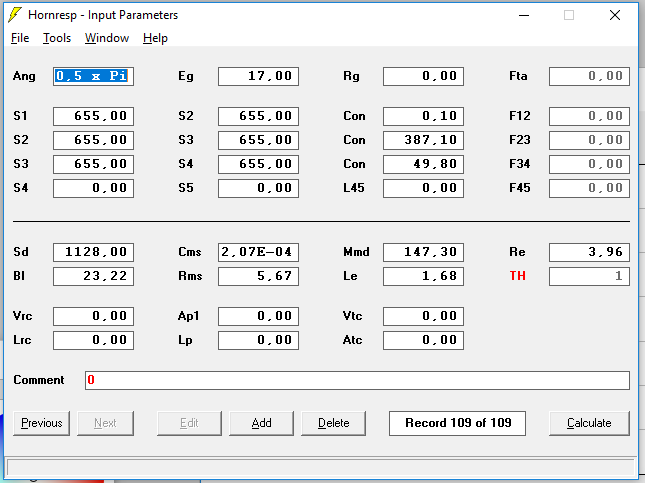645x483 pixels.
Task: Click the Lp input field
Action: [258, 340]
